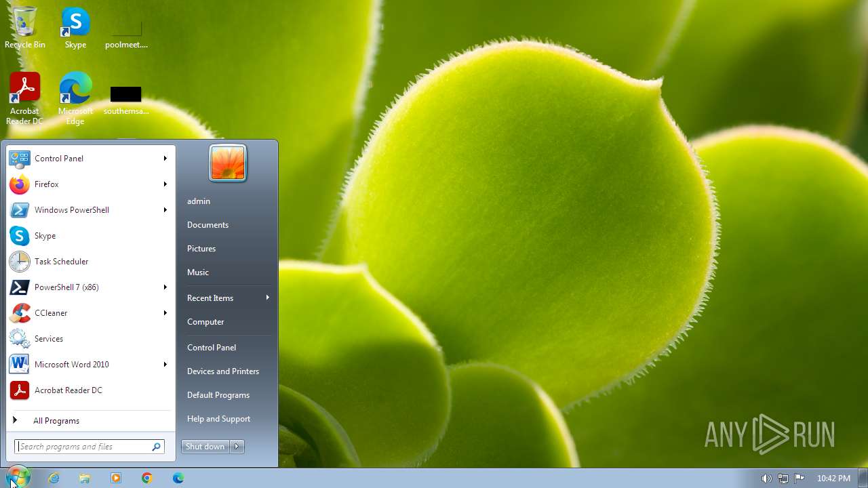This screenshot has height=488, width=868.
Task: Select the poolmeet file on desktop
Action: point(126,34)
